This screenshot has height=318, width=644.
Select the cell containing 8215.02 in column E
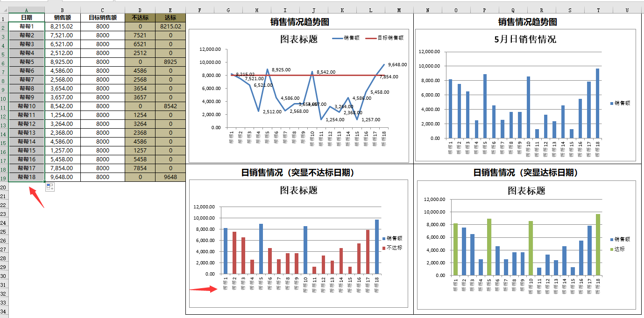click(170, 27)
